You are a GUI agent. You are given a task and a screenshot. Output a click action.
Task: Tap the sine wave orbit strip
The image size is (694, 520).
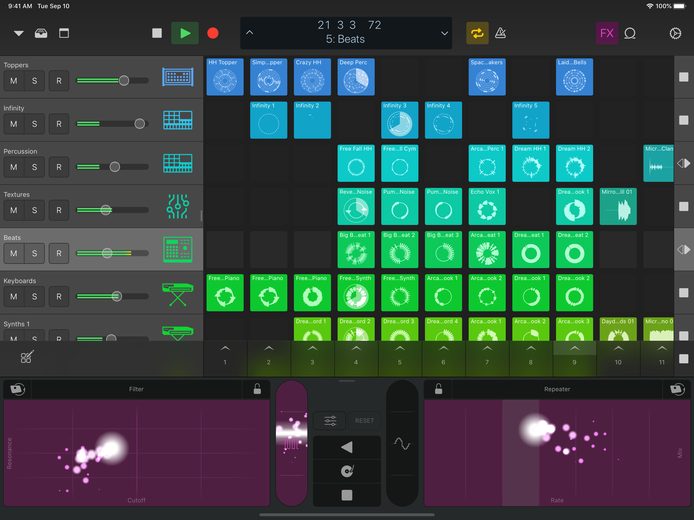[x=402, y=443]
